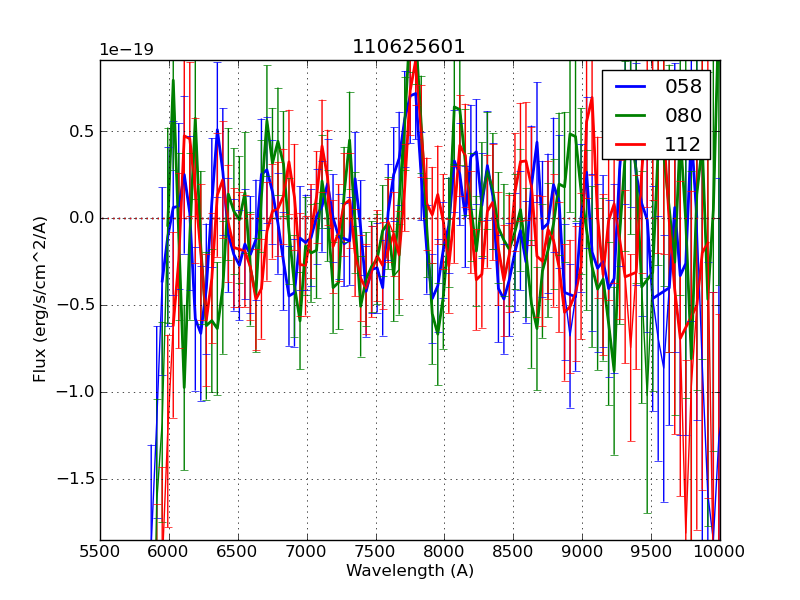
Task: Click the 0.0 y-axis tick label
Action: [x=81, y=218]
